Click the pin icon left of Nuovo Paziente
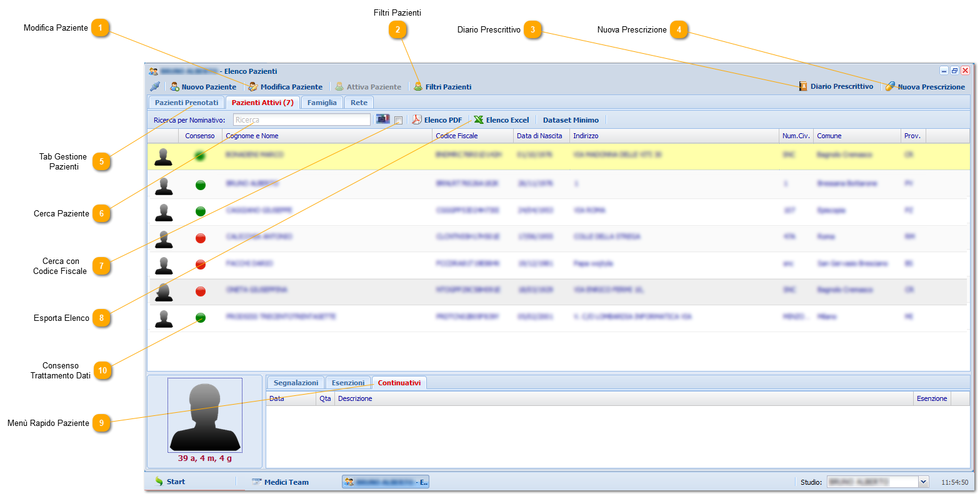This screenshot has width=980, height=496. pyautogui.click(x=155, y=87)
